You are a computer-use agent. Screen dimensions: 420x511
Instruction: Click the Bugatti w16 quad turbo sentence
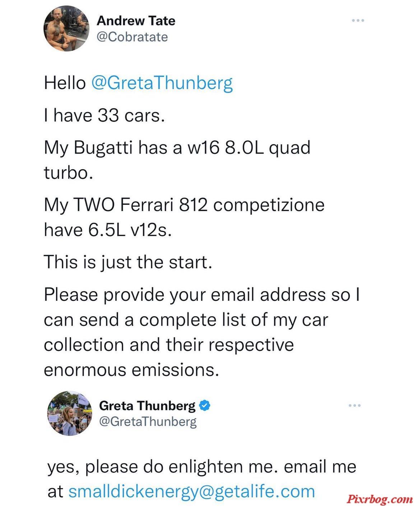177,160
